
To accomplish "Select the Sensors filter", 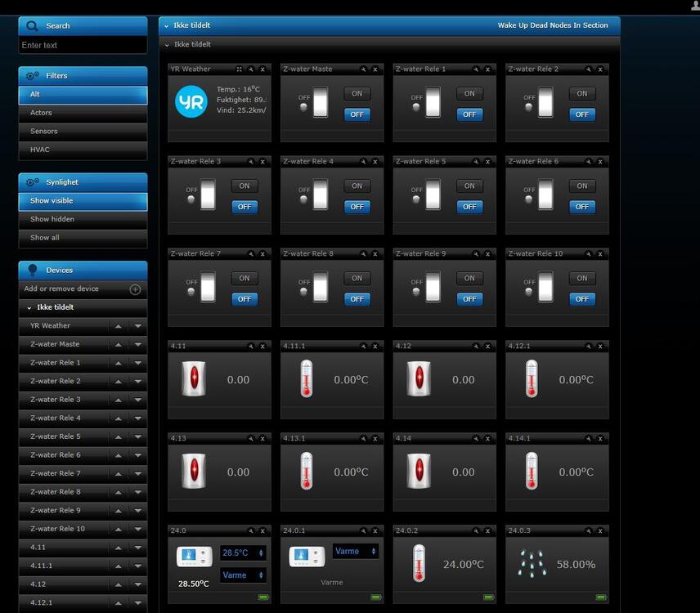I will (x=83, y=131).
